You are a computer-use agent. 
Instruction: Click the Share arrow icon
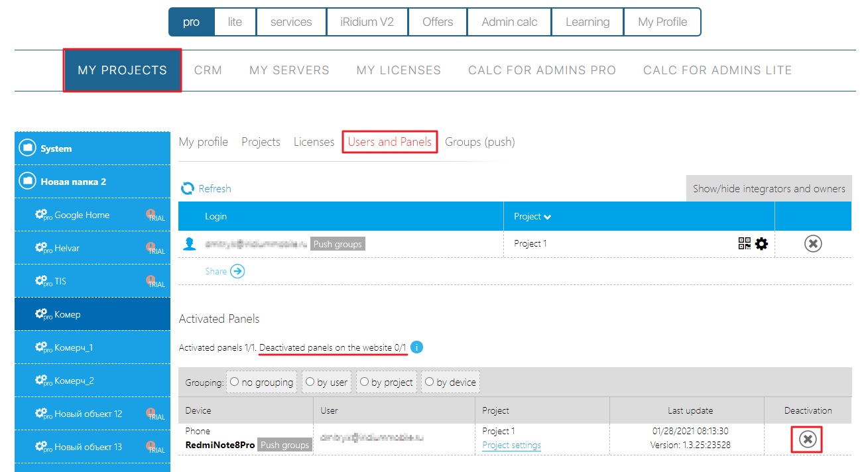pos(237,271)
